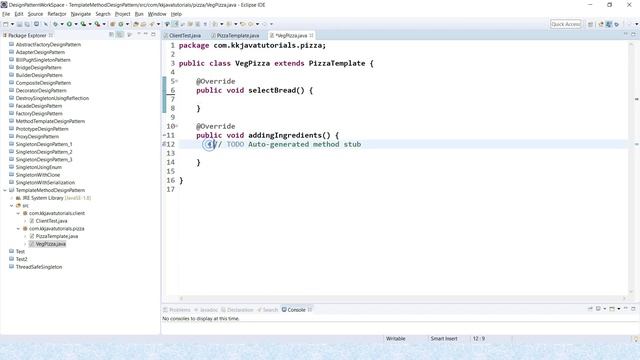
Task: Open the Navigate menu
Action: 81,14
